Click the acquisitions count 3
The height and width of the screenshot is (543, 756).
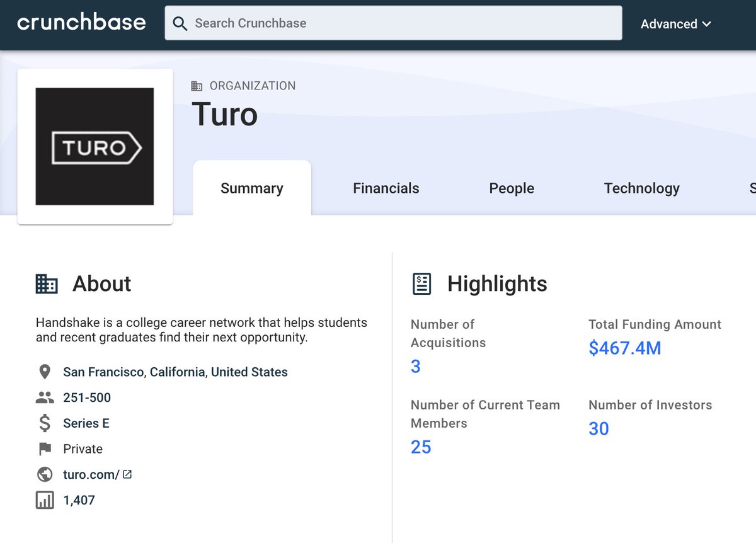[416, 366]
